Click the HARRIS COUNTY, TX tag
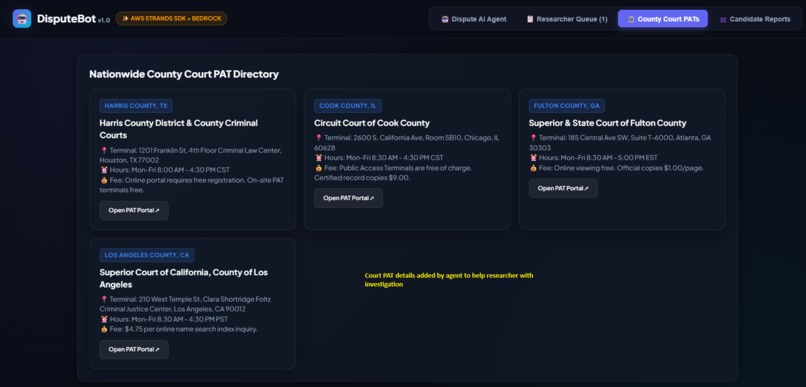 [136, 106]
